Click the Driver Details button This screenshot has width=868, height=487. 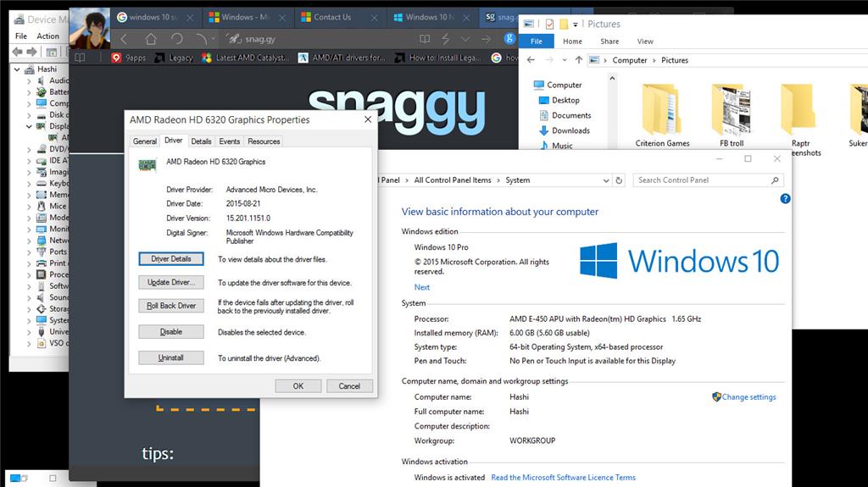pyautogui.click(x=171, y=258)
